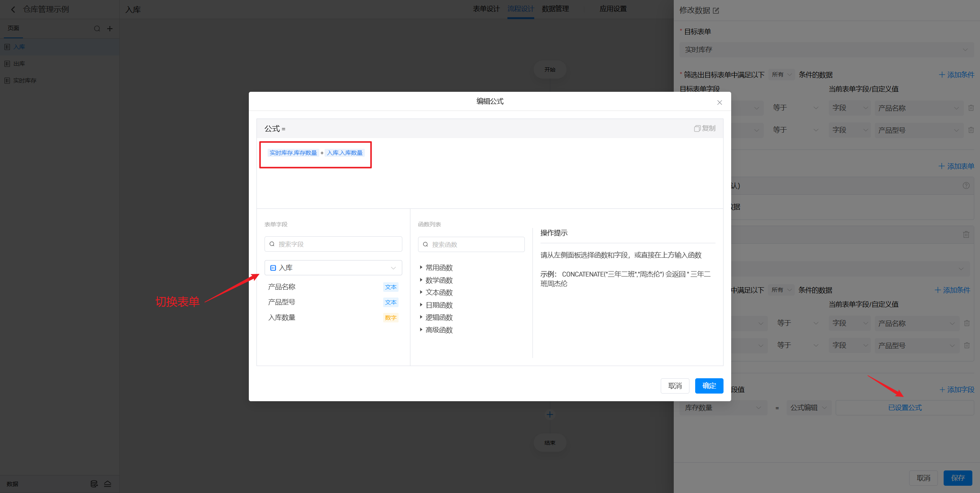Switch to the 数据管理 tab
The image size is (980, 493).
(555, 9)
